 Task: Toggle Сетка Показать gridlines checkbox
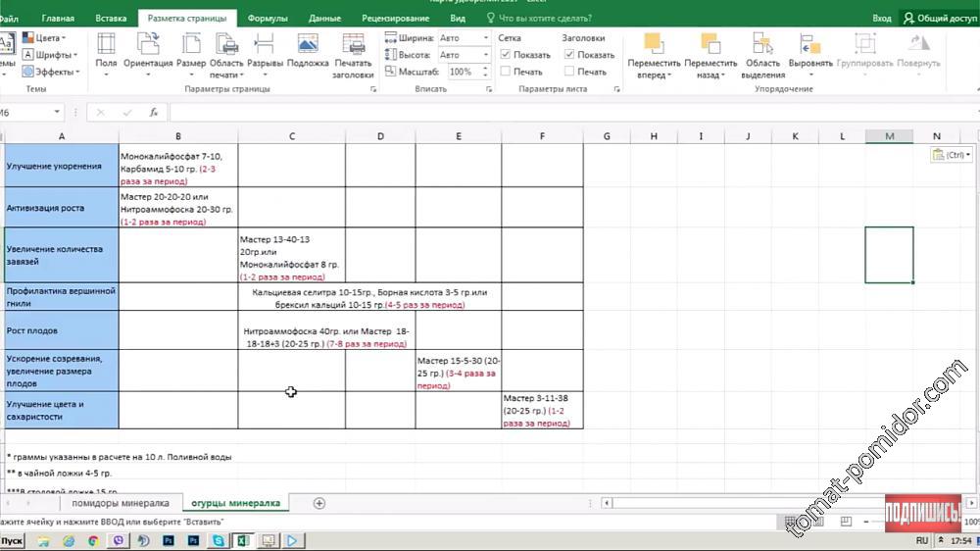pos(506,55)
